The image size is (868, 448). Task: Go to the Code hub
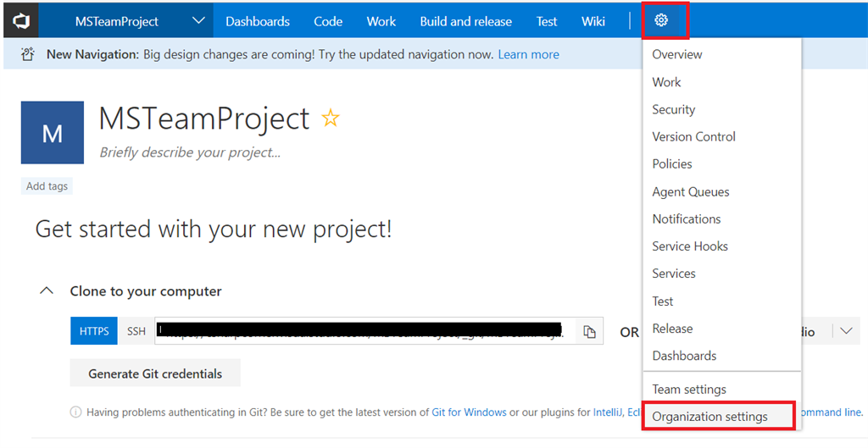[328, 21]
